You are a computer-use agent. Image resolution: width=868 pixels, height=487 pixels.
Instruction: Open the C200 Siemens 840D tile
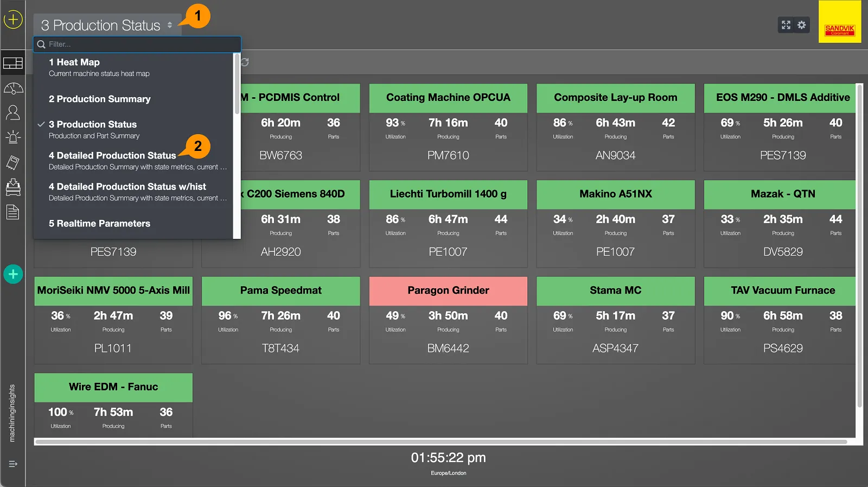click(301, 224)
